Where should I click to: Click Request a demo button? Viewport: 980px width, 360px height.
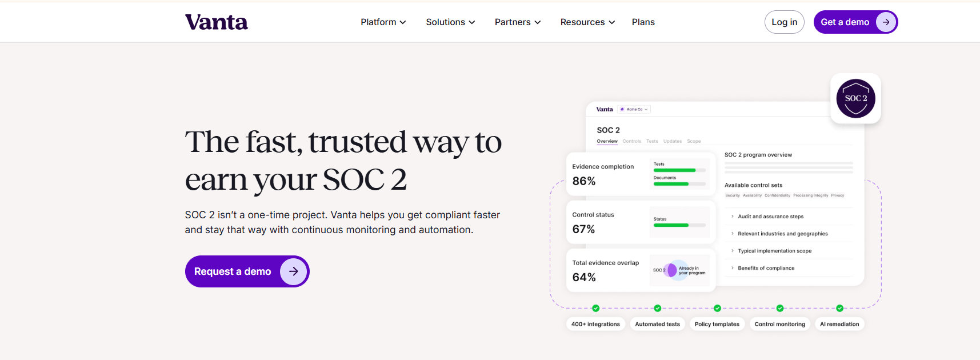tap(247, 271)
